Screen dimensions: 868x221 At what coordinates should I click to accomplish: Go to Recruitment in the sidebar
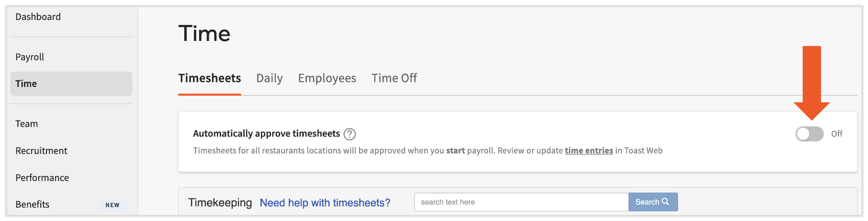(41, 151)
